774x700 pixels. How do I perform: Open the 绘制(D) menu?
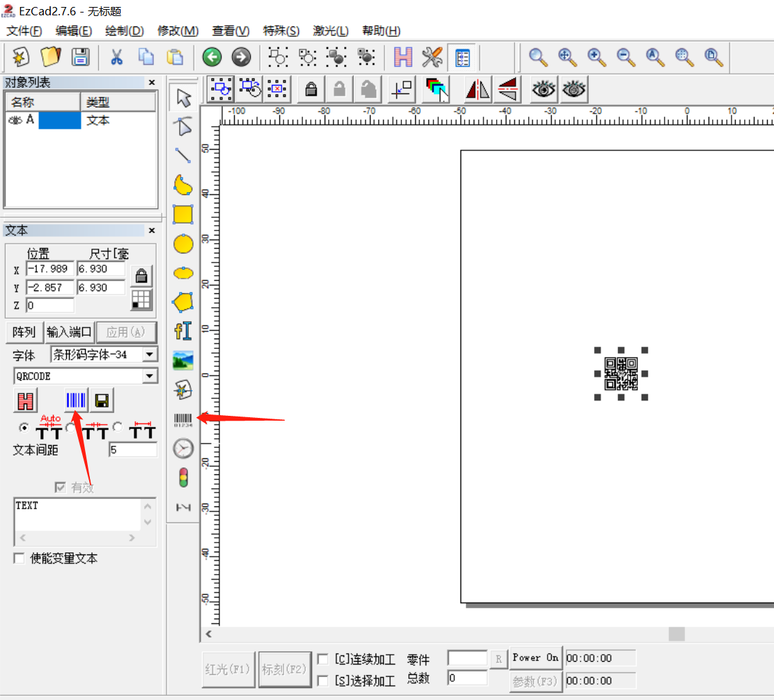[125, 31]
